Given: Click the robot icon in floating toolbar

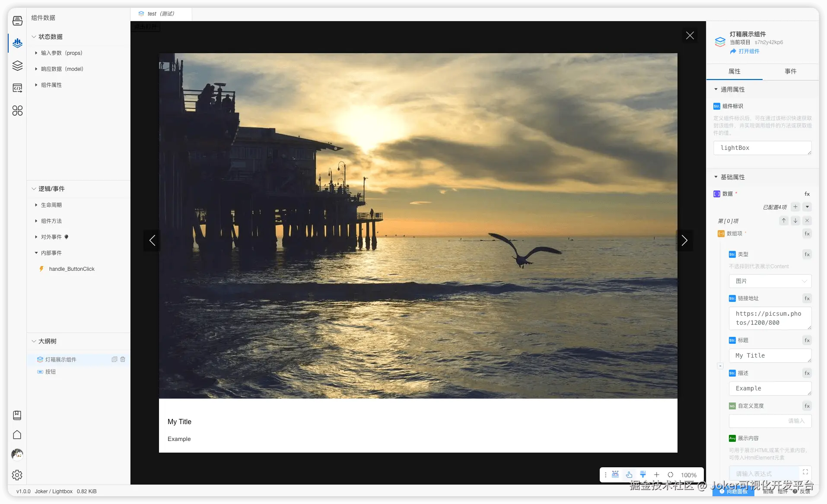Looking at the screenshot, I should click(615, 475).
